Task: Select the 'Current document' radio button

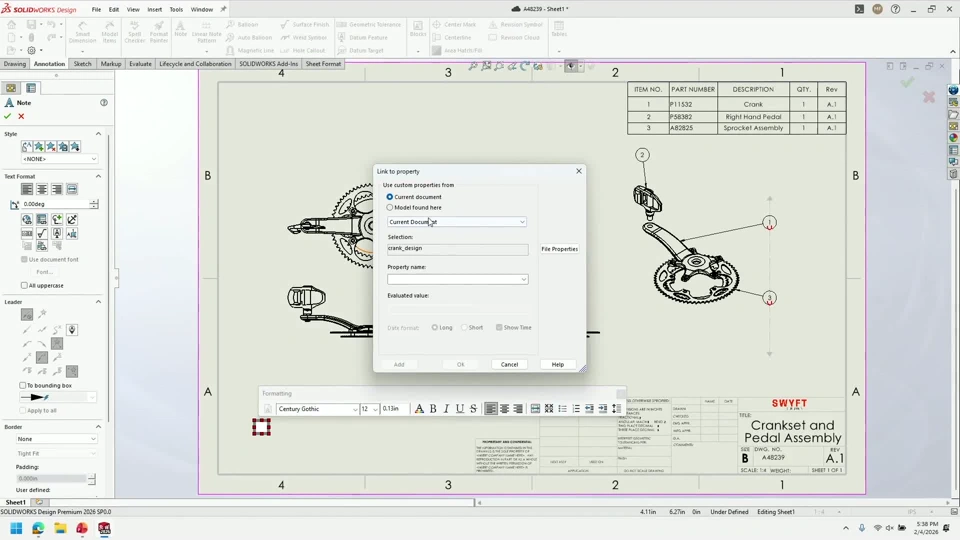Action: (390, 197)
